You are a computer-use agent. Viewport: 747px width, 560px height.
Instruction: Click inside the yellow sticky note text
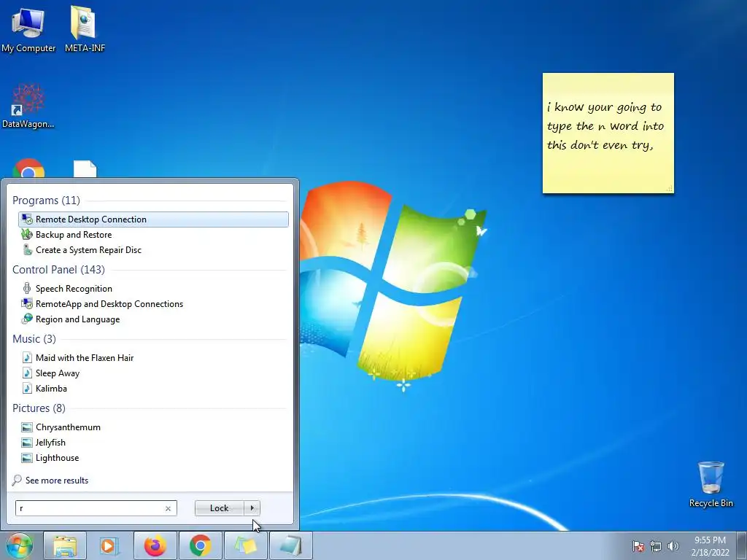[x=605, y=126]
